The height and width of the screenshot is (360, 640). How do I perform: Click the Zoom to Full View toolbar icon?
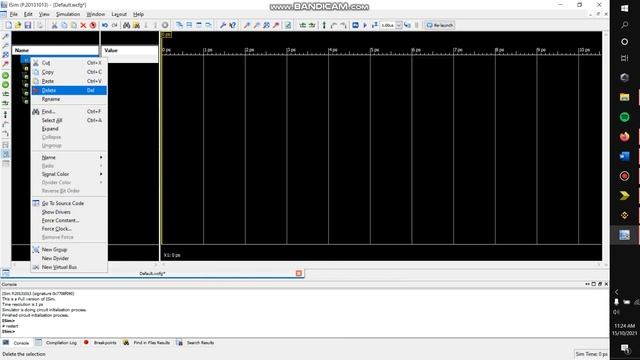click(x=266, y=25)
